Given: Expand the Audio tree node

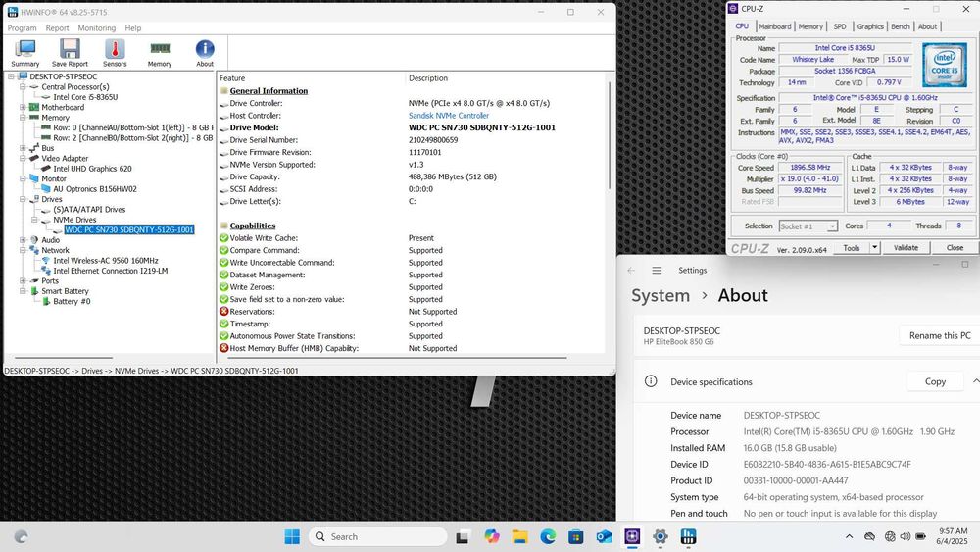Looking at the screenshot, I should 23,240.
